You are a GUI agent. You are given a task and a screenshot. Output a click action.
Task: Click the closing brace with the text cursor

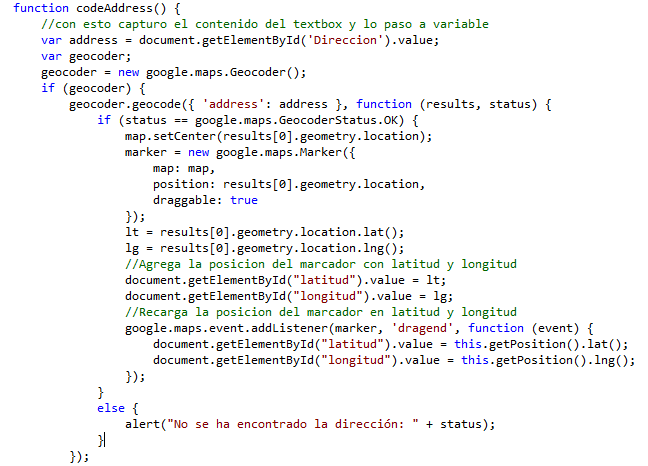point(100,441)
